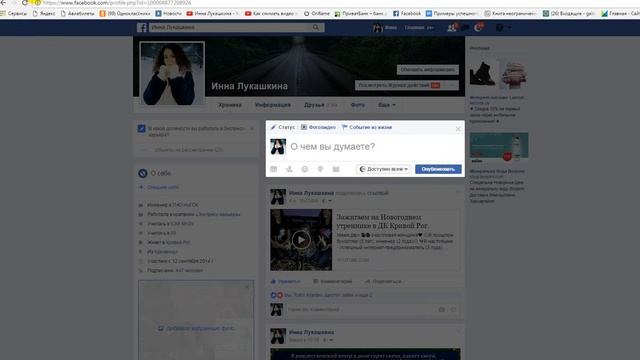Dismiss the job position question card
Viewport: 640px width, 360px height.
coord(252,129)
